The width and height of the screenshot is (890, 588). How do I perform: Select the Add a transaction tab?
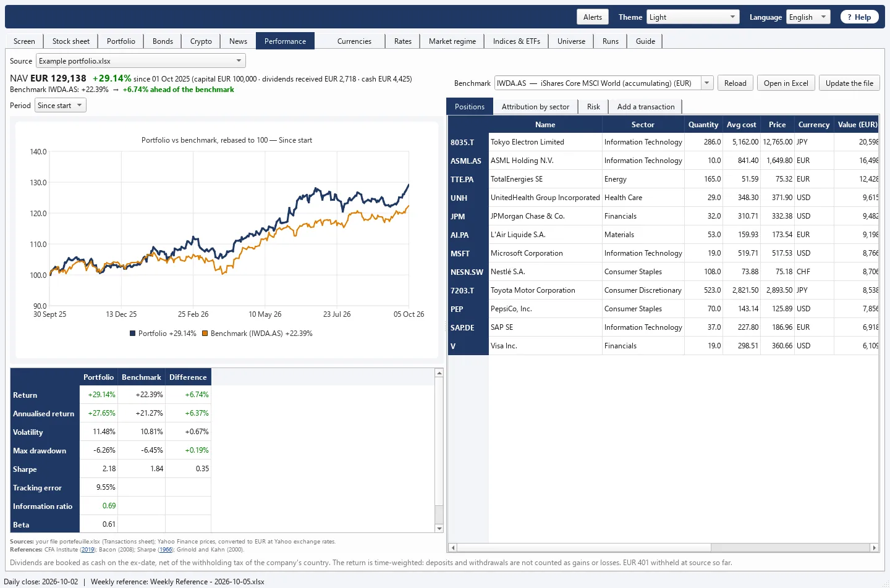(x=646, y=107)
